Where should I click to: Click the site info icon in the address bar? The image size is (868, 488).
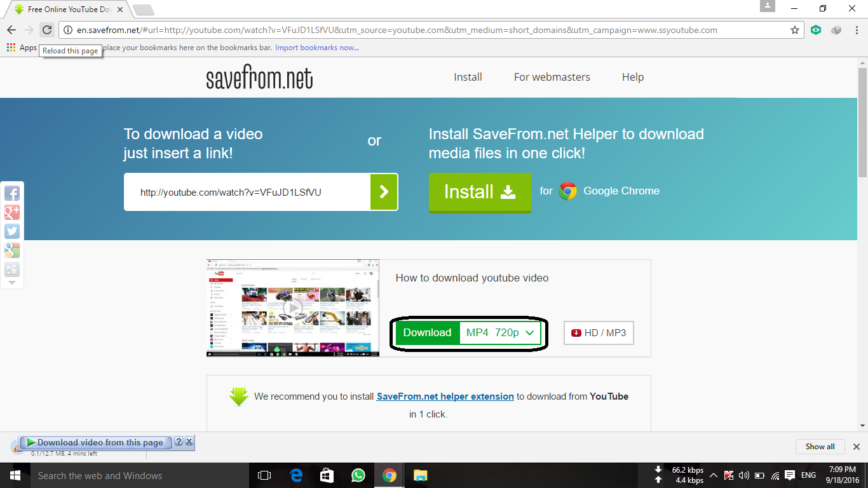pos(68,30)
